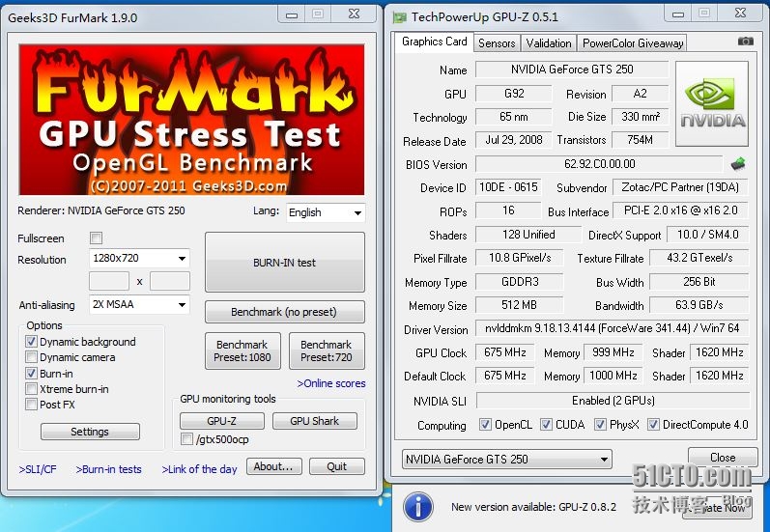770x532 pixels.
Task: Click the BIOS save chip icon
Action: pyautogui.click(x=737, y=164)
